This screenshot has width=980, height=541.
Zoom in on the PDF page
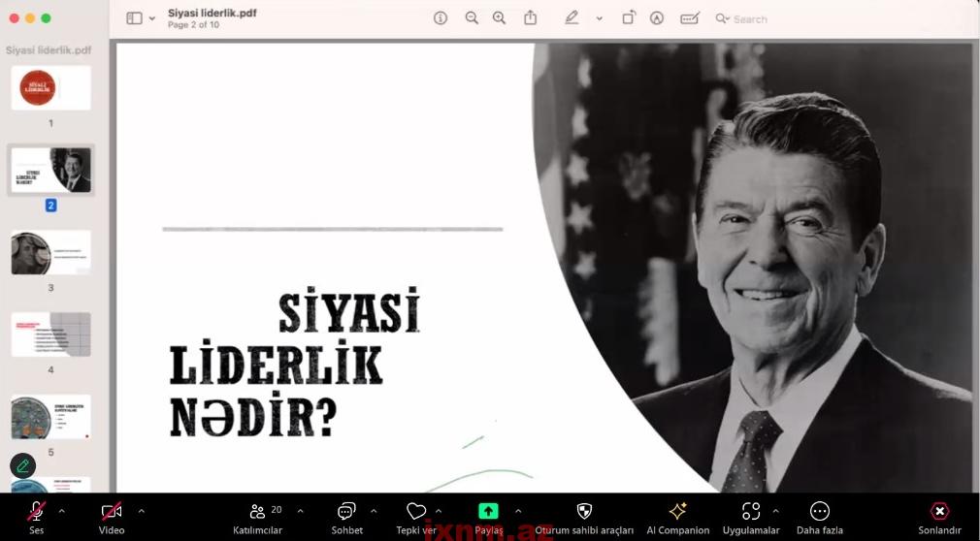(500, 18)
